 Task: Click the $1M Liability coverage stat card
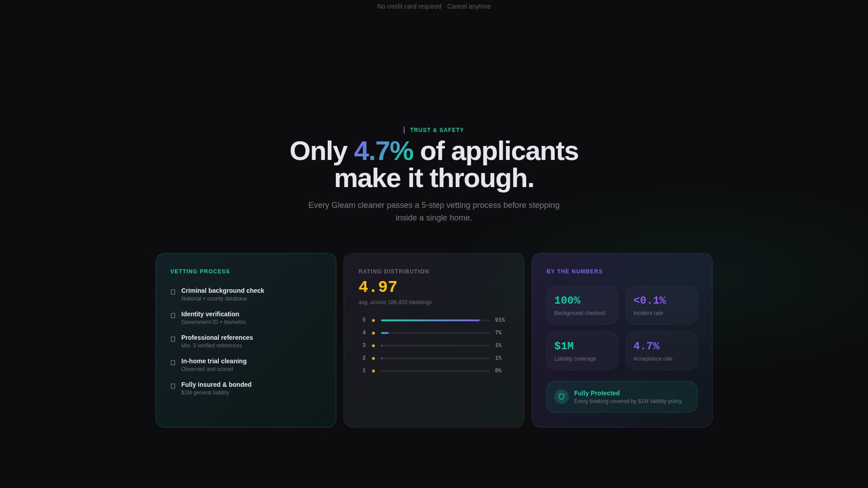click(582, 351)
